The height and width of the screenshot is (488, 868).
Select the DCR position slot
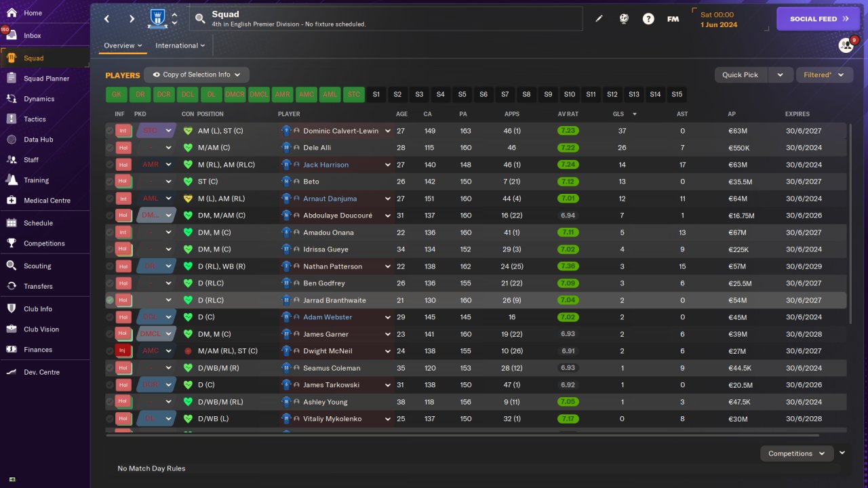pyautogui.click(x=163, y=94)
